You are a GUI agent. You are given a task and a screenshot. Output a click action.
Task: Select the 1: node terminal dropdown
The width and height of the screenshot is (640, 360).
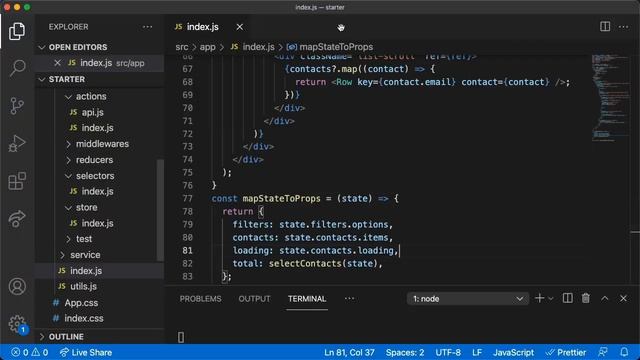pyautogui.click(x=468, y=299)
